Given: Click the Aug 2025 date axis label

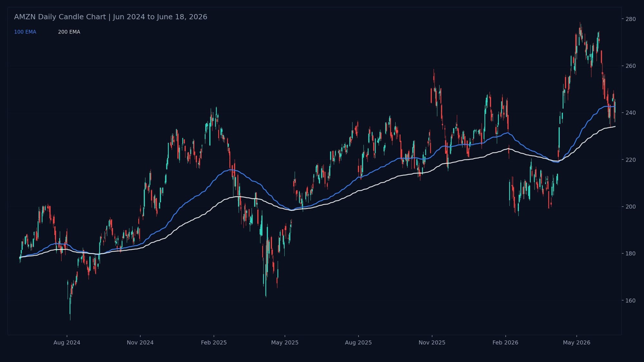Looking at the screenshot, I should [358, 342].
